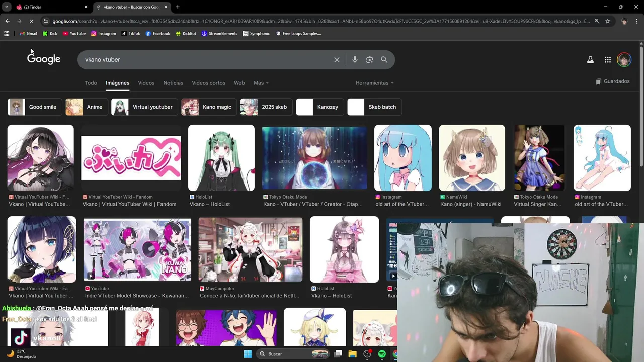Open the Guardados saved items
This screenshot has width=644, height=362.
click(x=612, y=81)
